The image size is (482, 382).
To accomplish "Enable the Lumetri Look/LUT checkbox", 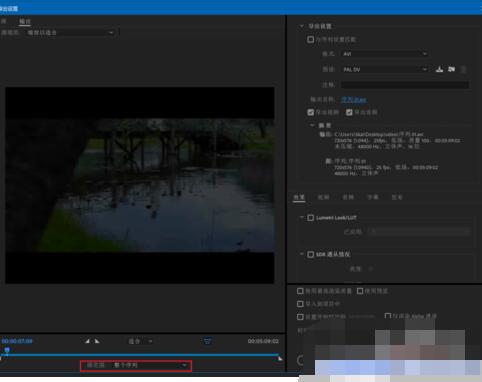I will click(311, 218).
